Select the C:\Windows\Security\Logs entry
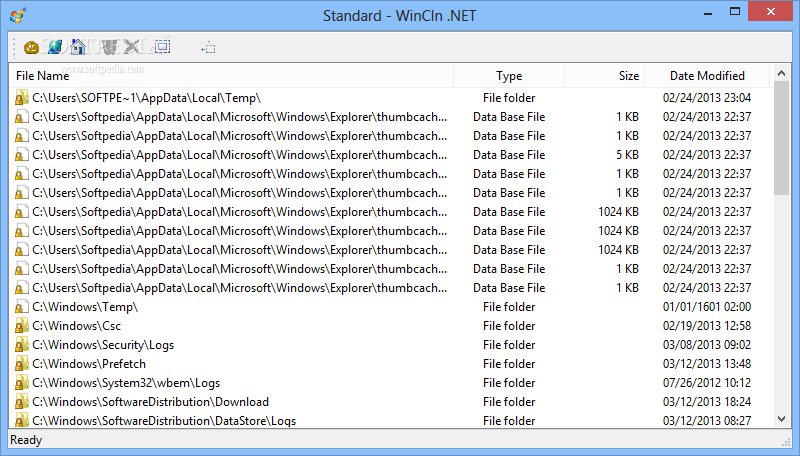 (x=103, y=345)
